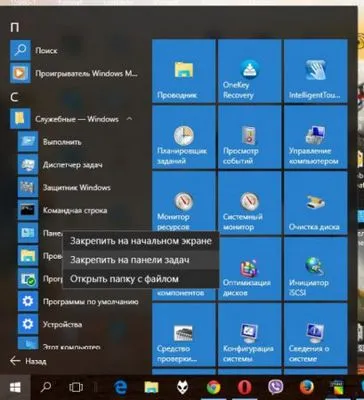Image resolution: width=364 pixels, height=400 pixels.
Task: Open the Сведения о системе tile
Action: tap(316, 335)
